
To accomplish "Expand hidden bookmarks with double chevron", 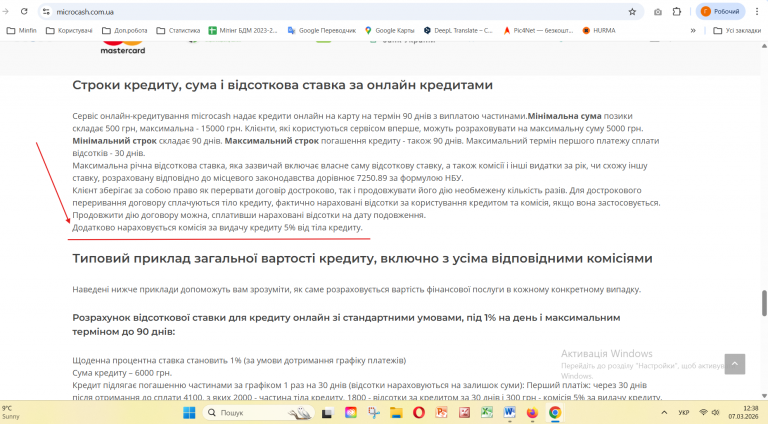I will pyautogui.click(x=693, y=30).
